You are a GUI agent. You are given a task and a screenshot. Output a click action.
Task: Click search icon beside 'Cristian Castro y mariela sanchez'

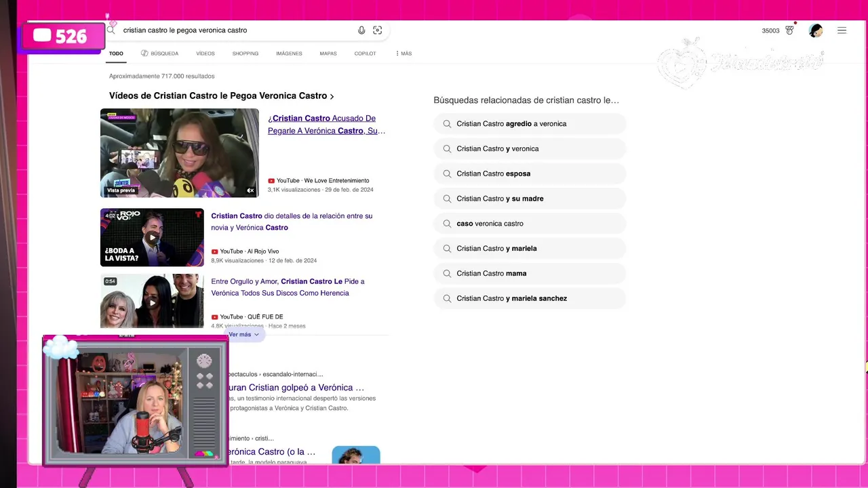tap(447, 299)
